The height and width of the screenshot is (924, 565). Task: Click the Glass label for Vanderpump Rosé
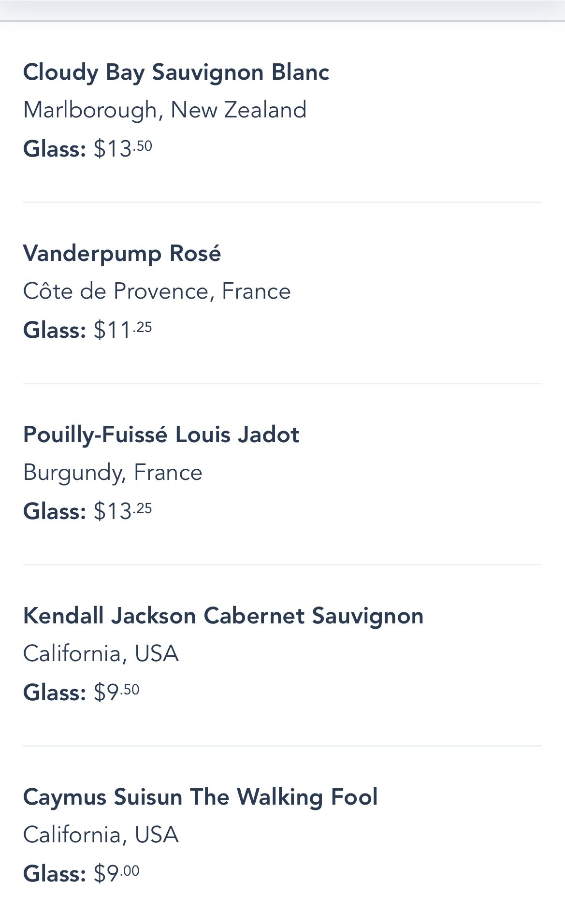[54, 331]
